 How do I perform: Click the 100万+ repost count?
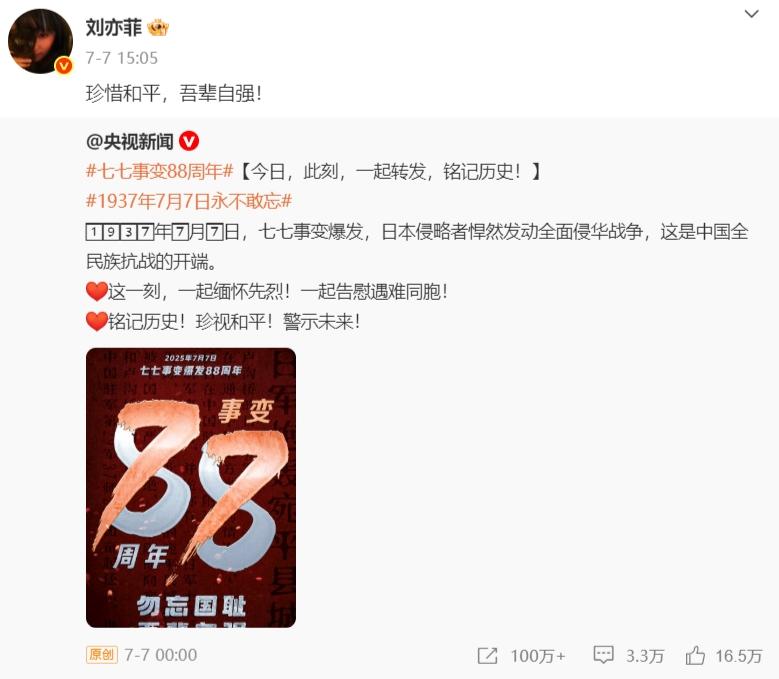[538, 656]
